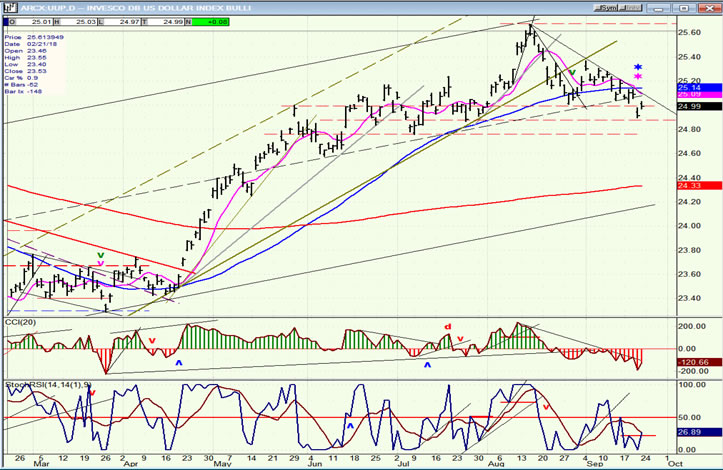Click the red v marker in StochRSI near August 20

[x=546, y=407]
